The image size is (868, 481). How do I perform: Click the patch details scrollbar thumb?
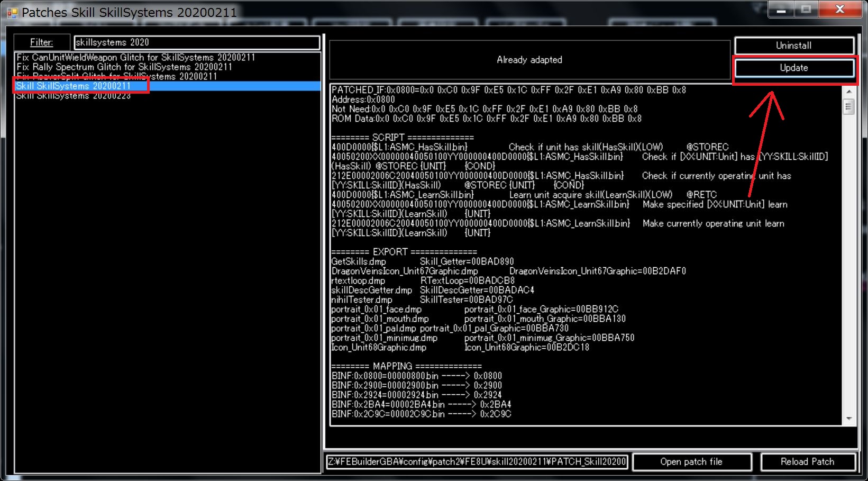coord(849,107)
